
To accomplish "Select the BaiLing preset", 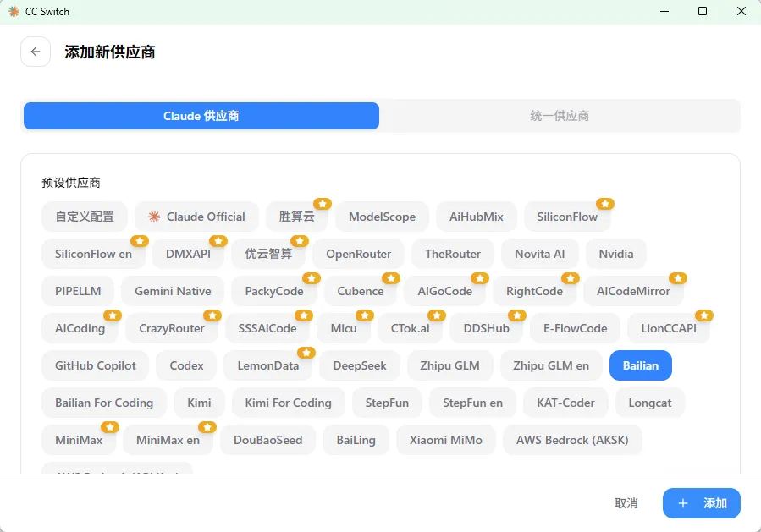I will click(x=356, y=441).
